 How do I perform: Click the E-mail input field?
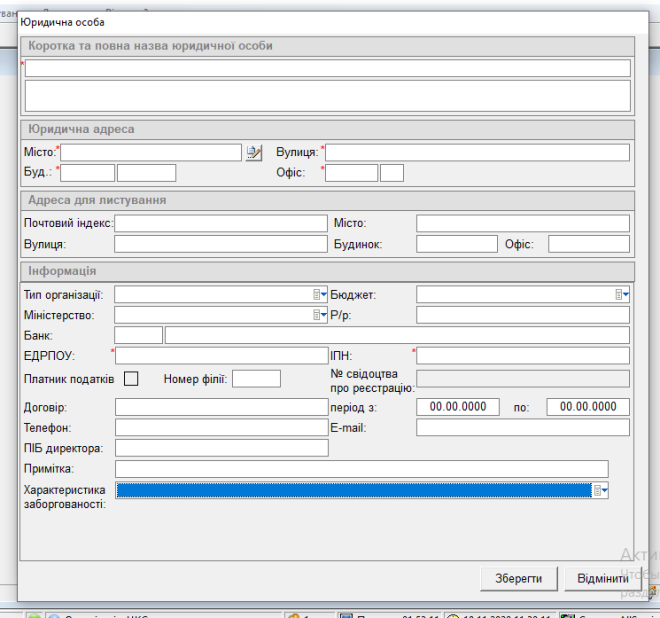point(523,428)
